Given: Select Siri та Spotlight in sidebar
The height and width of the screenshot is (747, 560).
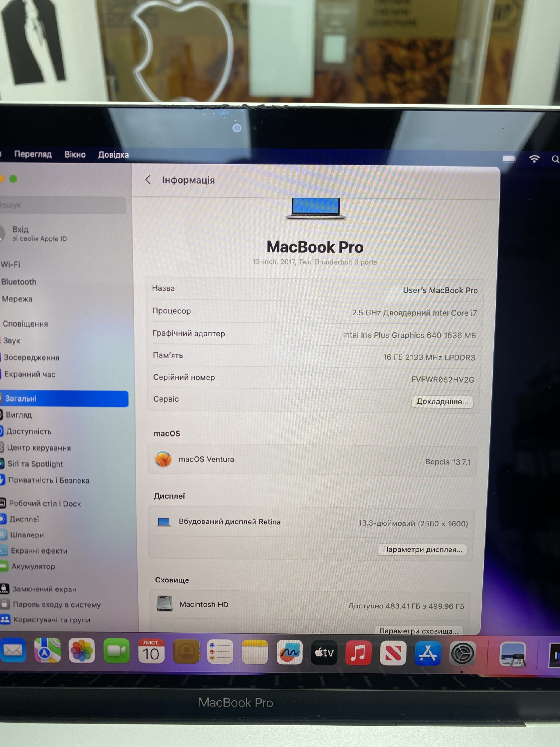Looking at the screenshot, I should (x=35, y=464).
